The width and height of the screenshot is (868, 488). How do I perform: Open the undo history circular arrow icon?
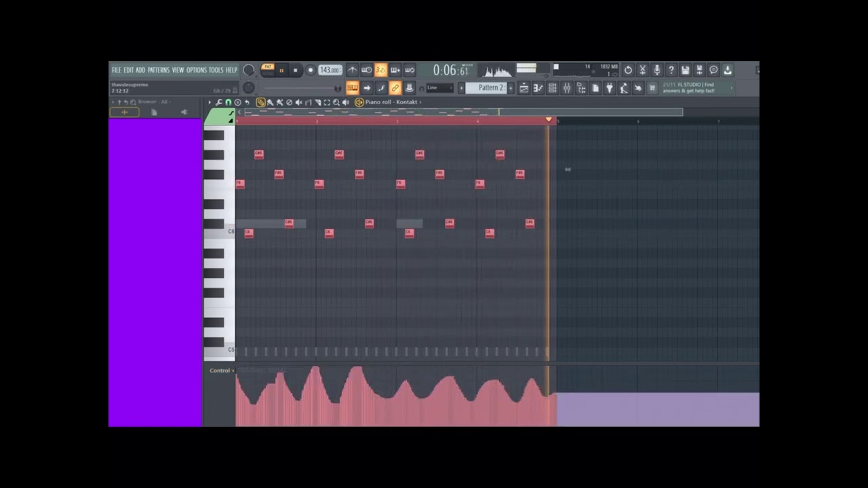(x=628, y=70)
